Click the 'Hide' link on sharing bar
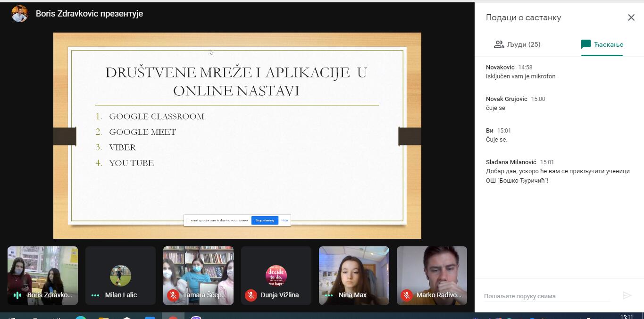The height and width of the screenshot is (319, 644). [284, 220]
